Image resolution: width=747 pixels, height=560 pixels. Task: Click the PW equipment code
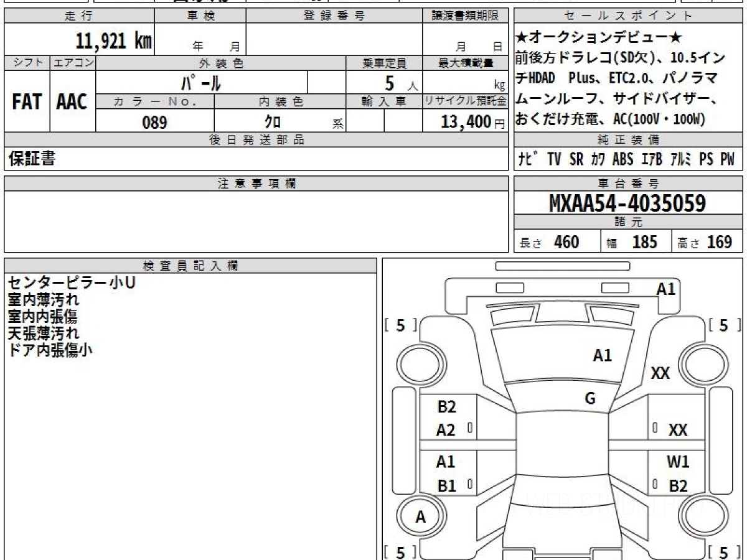728,159
